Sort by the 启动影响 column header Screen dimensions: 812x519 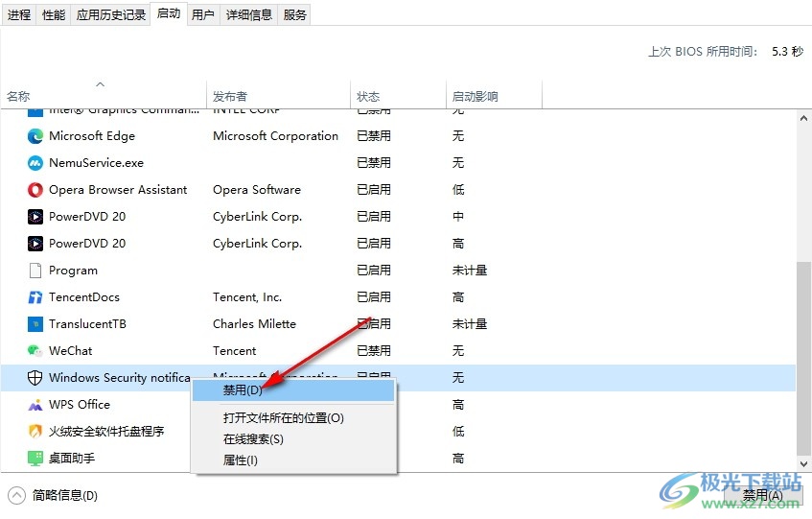coord(494,96)
